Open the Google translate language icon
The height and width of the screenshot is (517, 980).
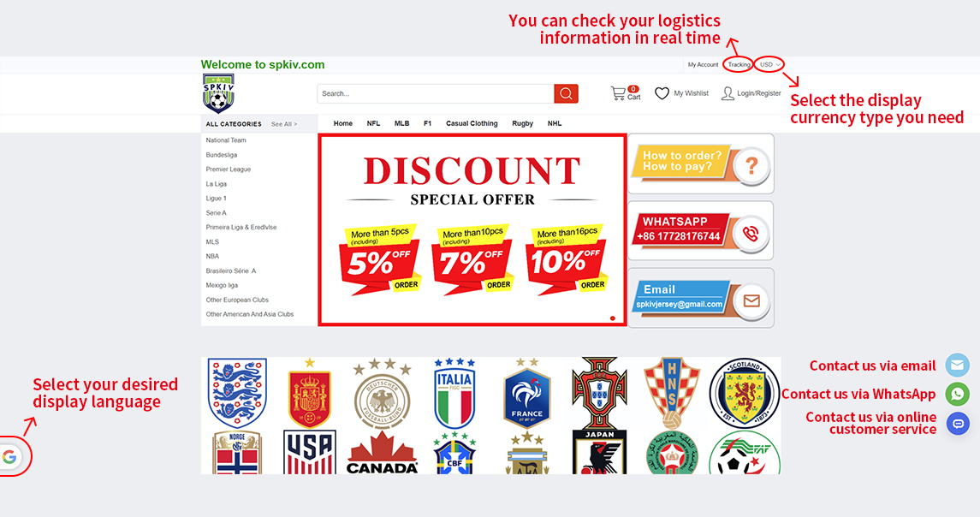click(9, 457)
